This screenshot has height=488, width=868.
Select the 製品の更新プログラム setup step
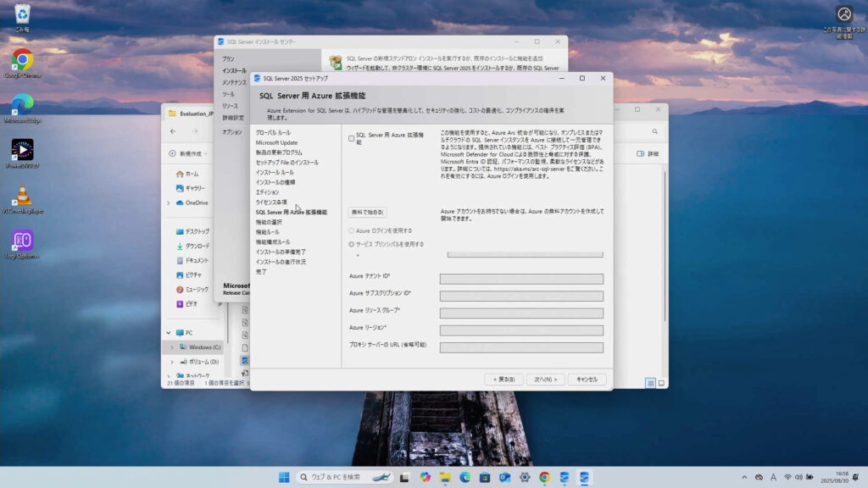279,152
